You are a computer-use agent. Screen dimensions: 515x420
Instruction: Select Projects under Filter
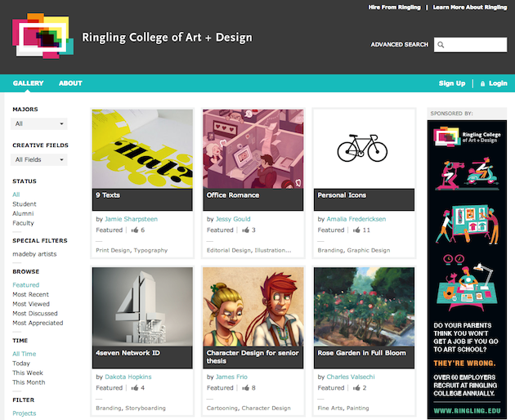25,413
